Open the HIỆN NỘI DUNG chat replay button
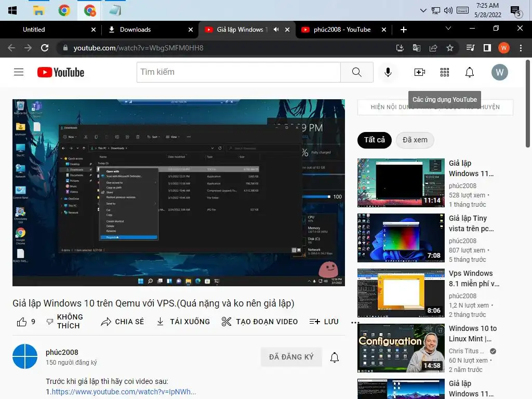The image size is (532, 399). pos(435,107)
